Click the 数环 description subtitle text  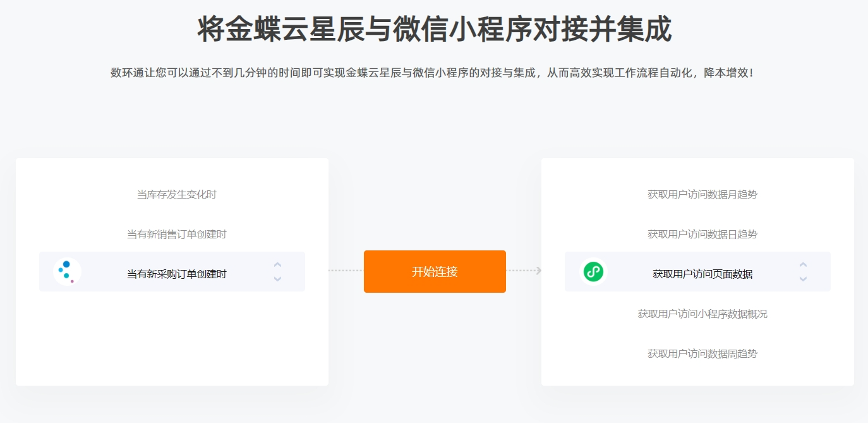pyautogui.click(x=433, y=73)
